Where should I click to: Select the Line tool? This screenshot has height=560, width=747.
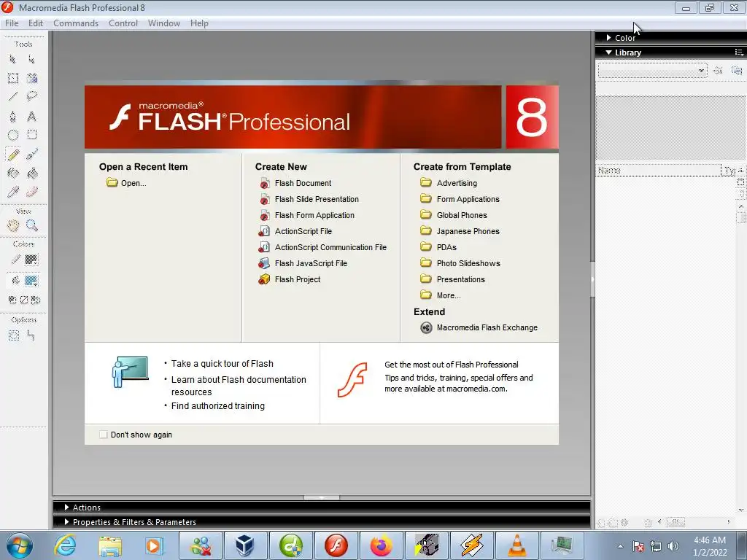click(13, 97)
